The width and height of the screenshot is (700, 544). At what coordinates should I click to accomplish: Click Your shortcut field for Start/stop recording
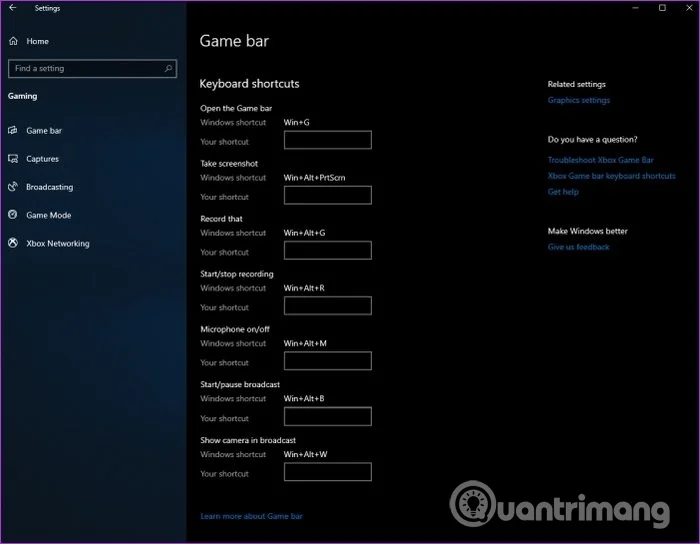click(x=328, y=306)
